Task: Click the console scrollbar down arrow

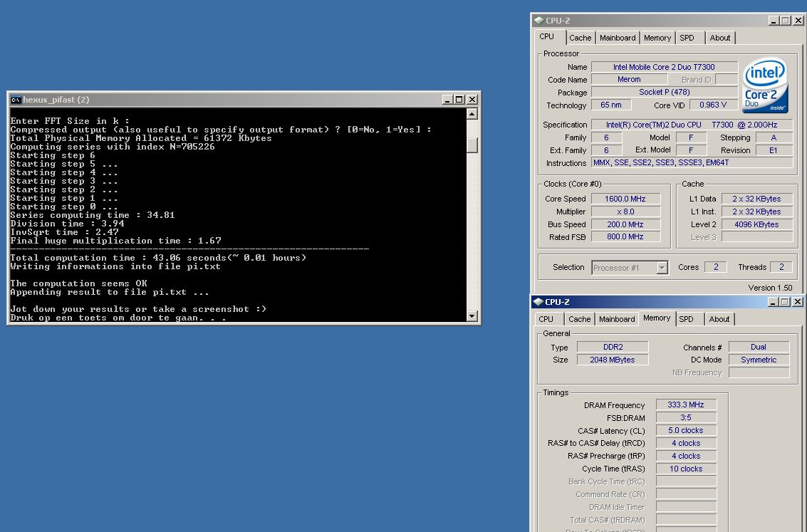Action: tap(472, 316)
